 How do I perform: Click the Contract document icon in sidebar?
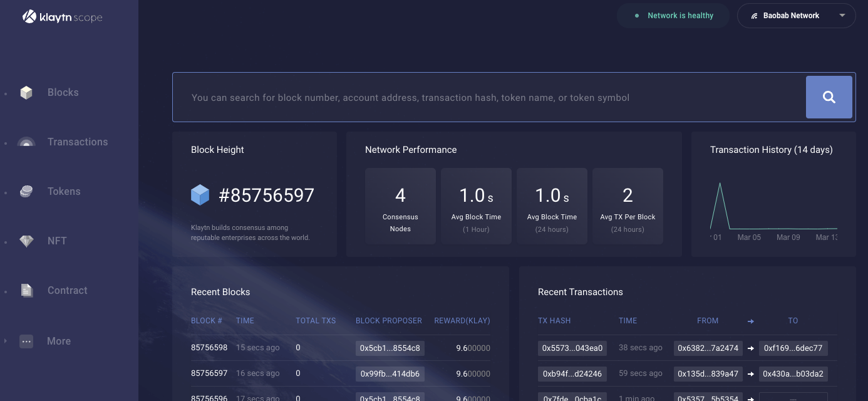(26, 291)
